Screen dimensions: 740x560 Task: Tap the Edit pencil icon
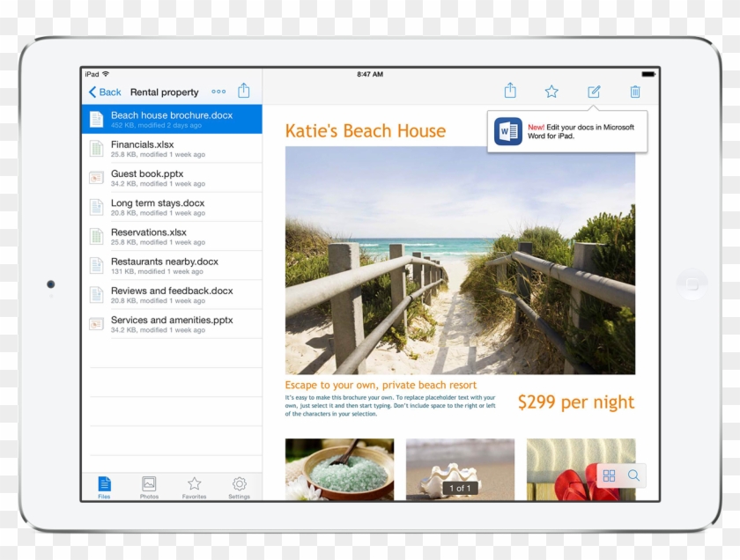tap(594, 90)
